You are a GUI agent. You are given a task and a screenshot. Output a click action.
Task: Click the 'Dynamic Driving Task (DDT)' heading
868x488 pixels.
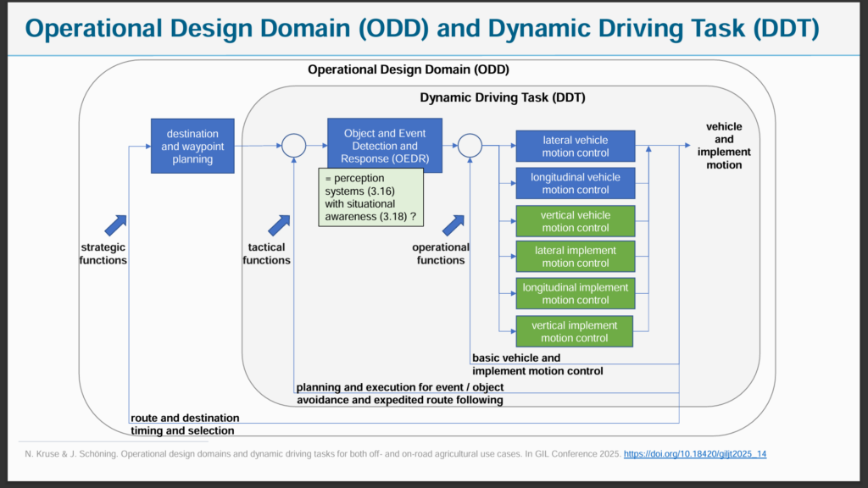(x=503, y=97)
